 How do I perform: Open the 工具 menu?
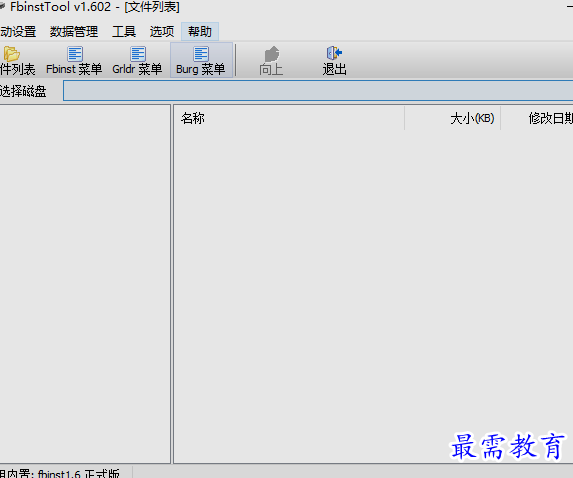124,31
